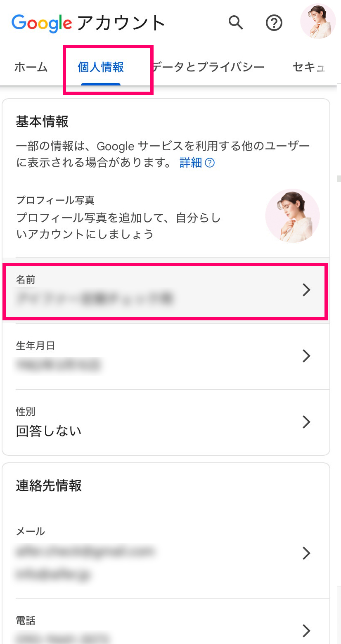Click the help icon beside 詳細
341x644 pixels.
[x=210, y=163]
